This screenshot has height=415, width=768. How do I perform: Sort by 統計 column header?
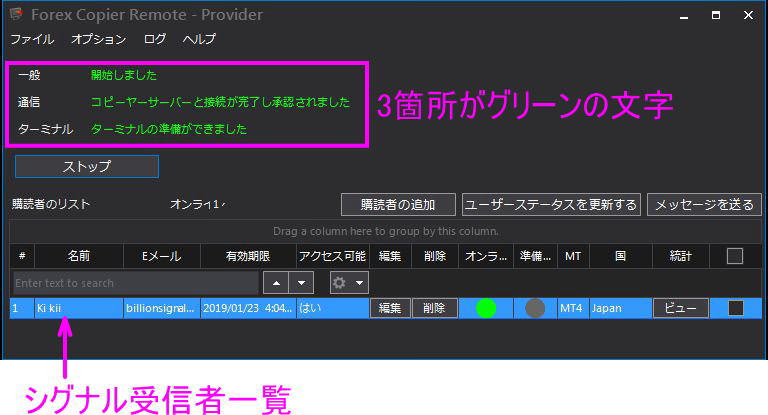coord(681,256)
